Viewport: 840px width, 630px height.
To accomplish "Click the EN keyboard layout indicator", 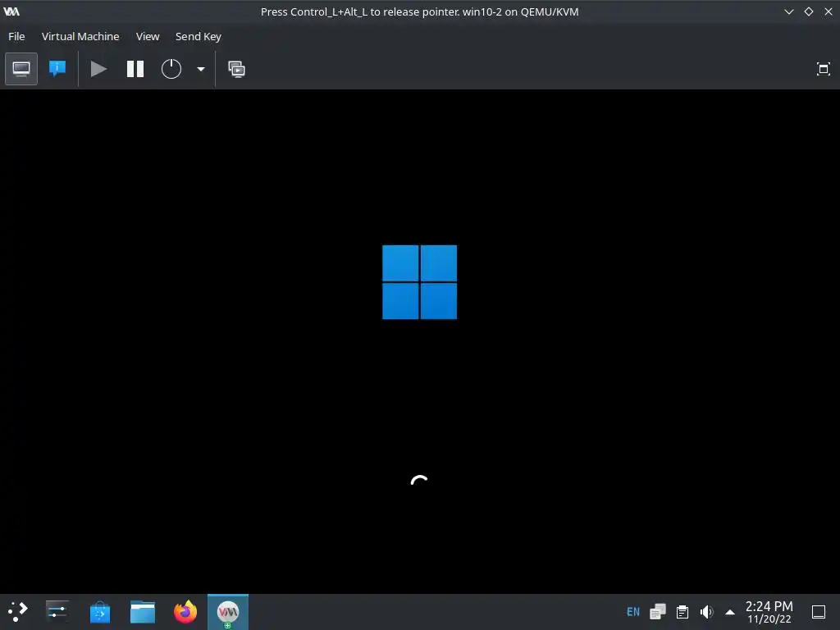I will click(x=633, y=612).
